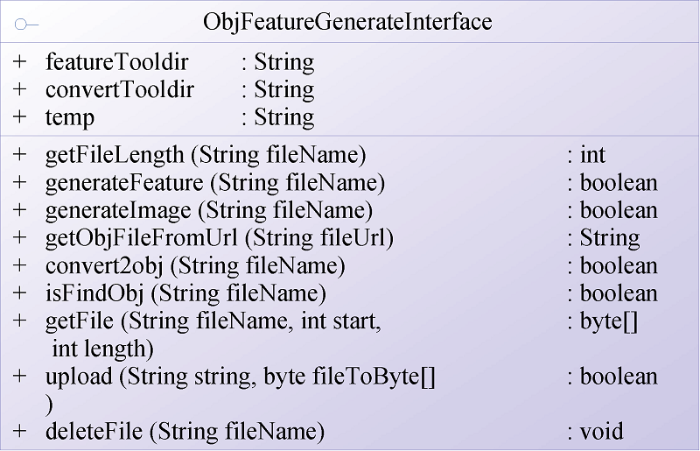Select the getObjFileFromUrl operation
Screen dimensions: 700x451
pos(220,238)
